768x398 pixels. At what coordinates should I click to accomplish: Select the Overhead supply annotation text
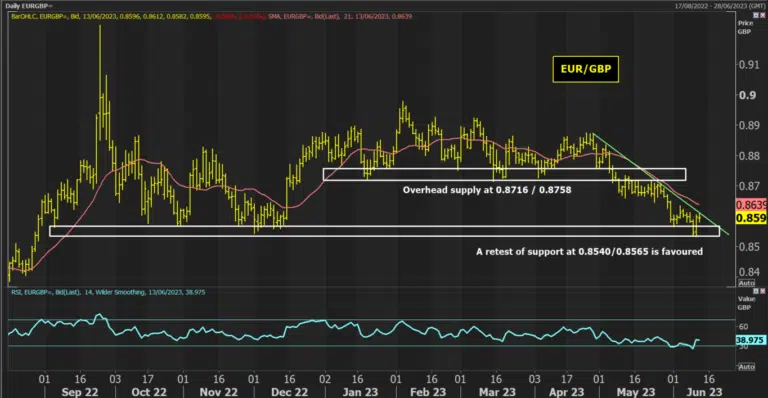coord(487,190)
